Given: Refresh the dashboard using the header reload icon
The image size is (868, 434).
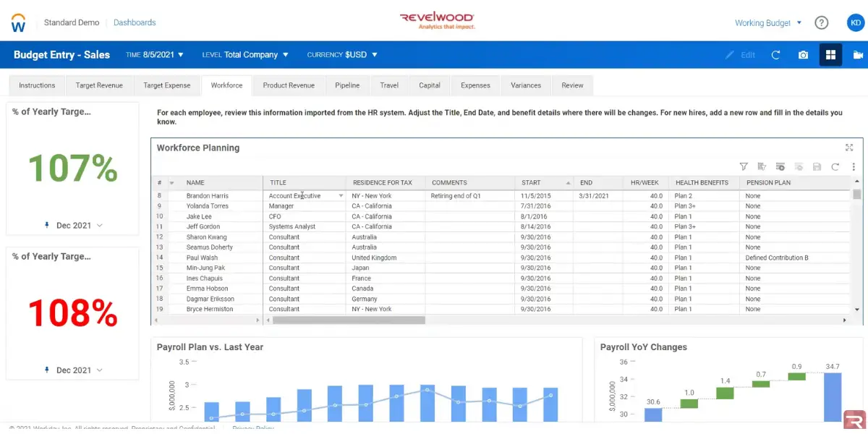Looking at the screenshot, I should (x=775, y=55).
